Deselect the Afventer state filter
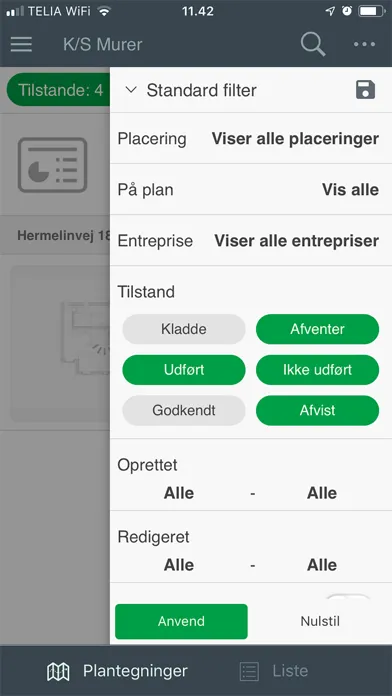392x696 pixels. click(317, 329)
